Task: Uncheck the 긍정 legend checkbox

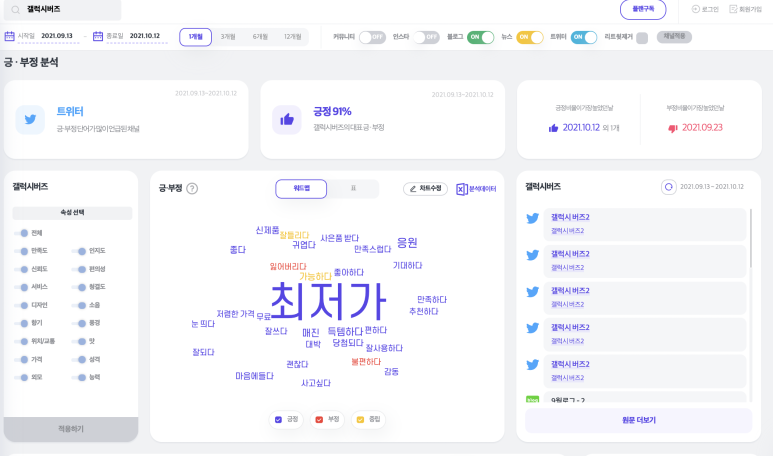Action: click(x=278, y=420)
